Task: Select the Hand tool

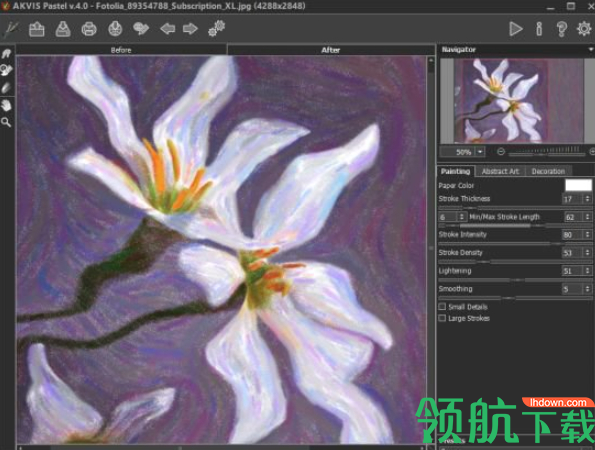Action: click(6, 105)
